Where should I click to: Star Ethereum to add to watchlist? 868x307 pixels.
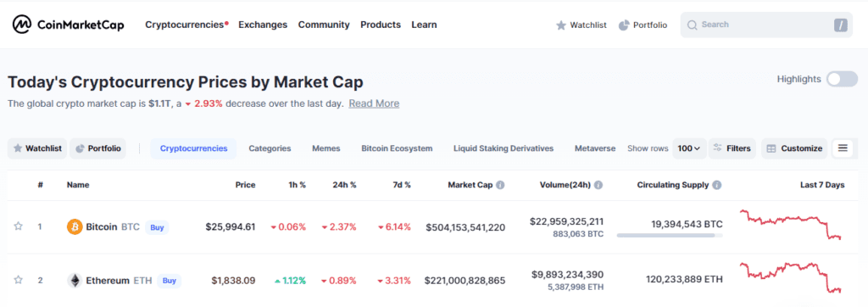(19, 280)
